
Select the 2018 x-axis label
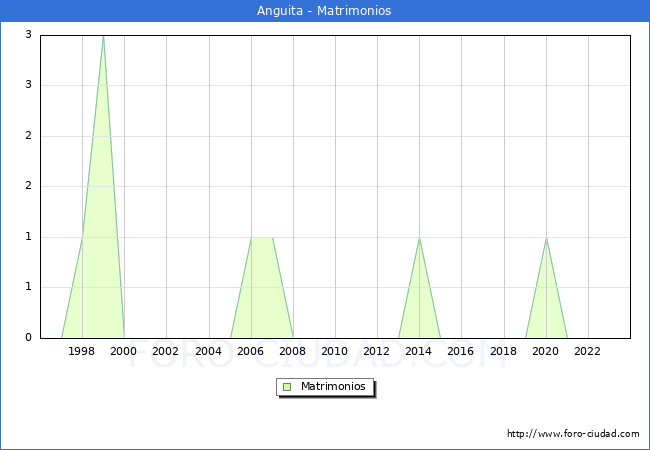point(503,351)
